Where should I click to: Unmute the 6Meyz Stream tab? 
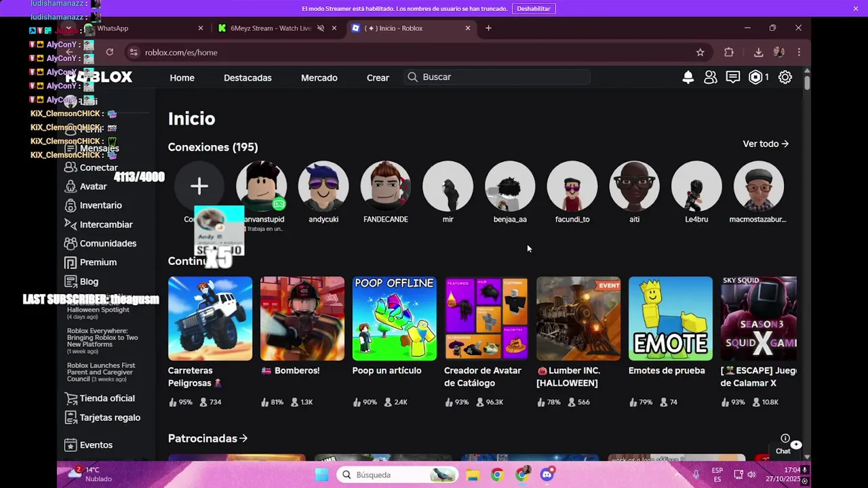point(321,28)
